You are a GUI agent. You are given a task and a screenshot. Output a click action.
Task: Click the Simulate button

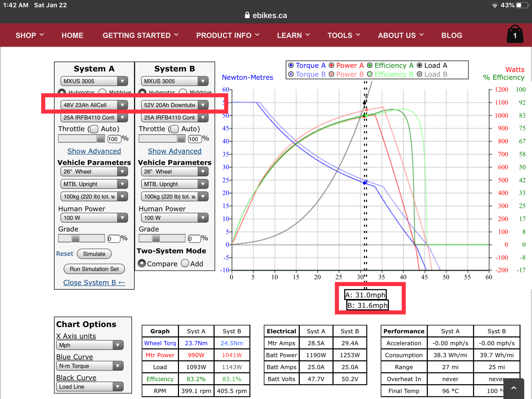(94, 254)
